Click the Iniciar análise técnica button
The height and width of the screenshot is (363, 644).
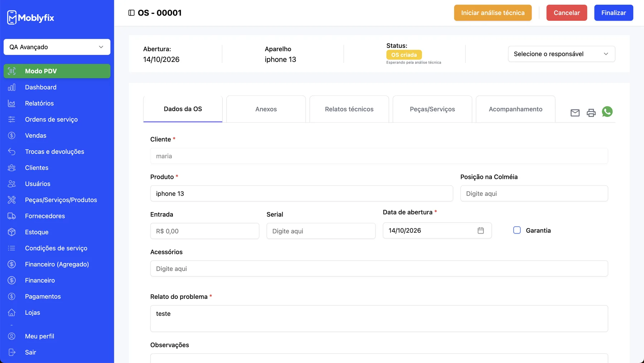[x=493, y=13]
